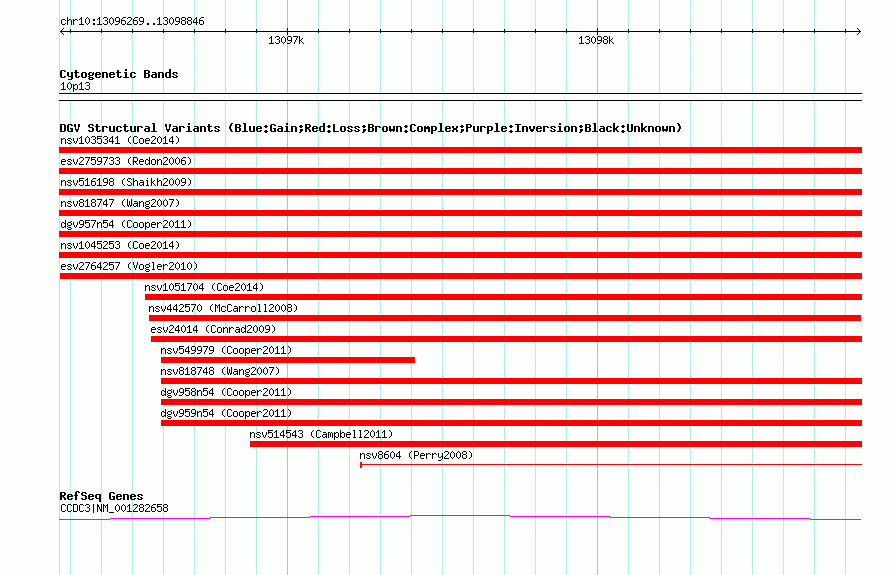Select the red bar under nsv1045253

click(x=460, y=255)
